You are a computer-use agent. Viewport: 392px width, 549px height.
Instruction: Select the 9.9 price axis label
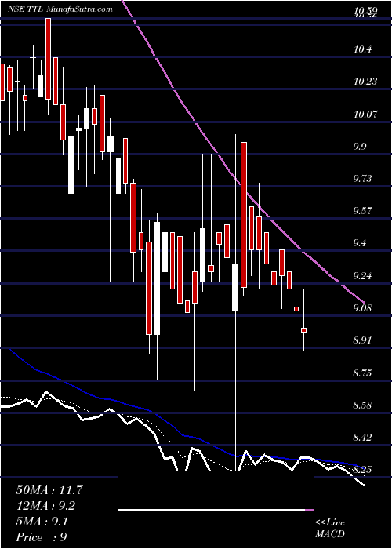coord(362,147)
